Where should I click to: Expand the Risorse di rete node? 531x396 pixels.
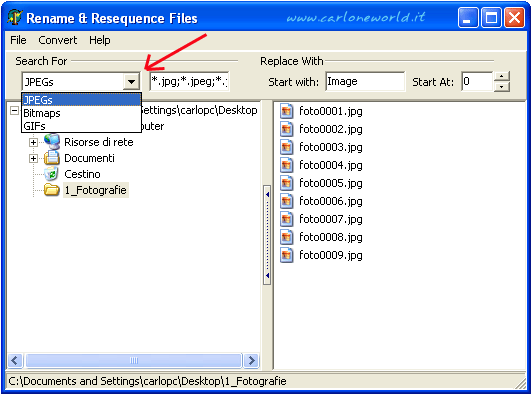[x=33, y=142]
